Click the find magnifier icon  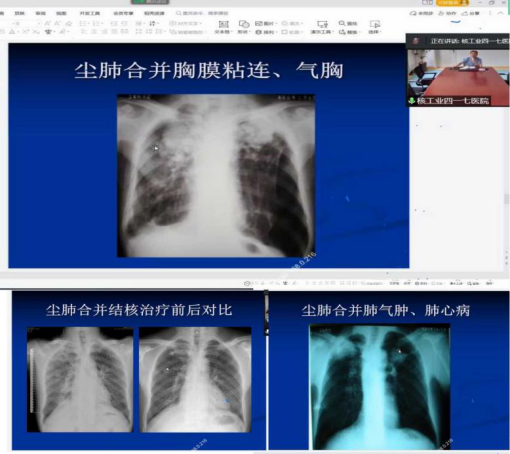(342, 23)
